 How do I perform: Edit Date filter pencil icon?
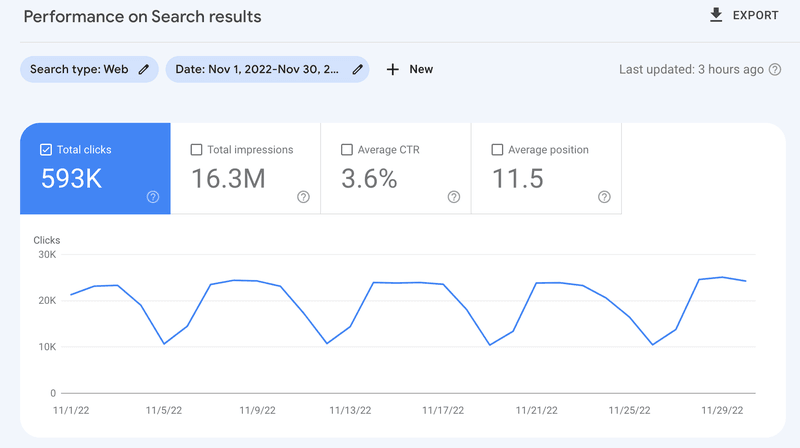(x=358, y=69)
